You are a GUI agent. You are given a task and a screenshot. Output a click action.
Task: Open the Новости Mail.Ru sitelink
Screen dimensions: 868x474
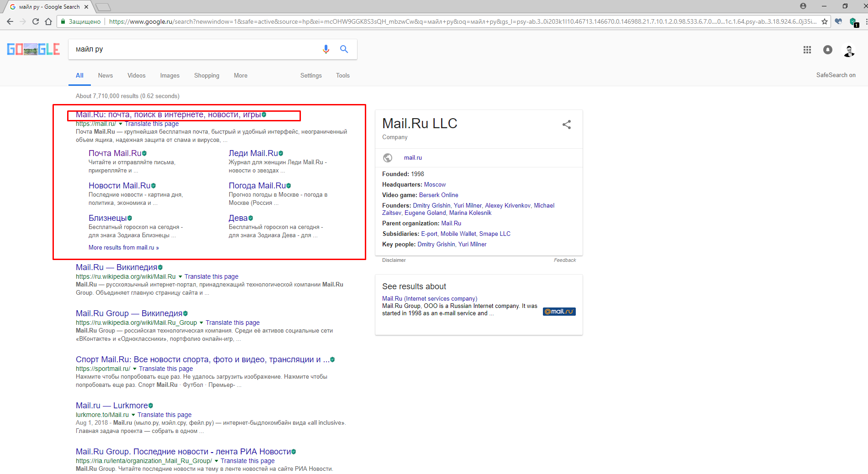click(120, 186)
